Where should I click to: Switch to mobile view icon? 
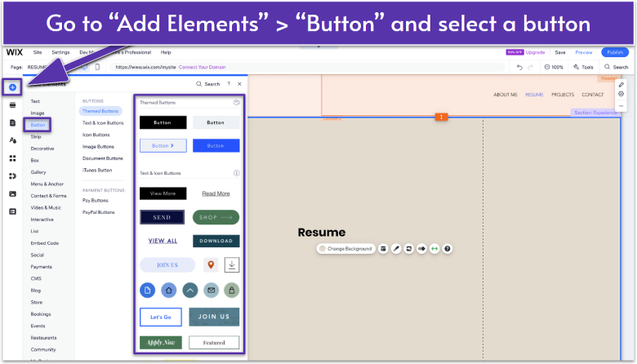(97, 67)
